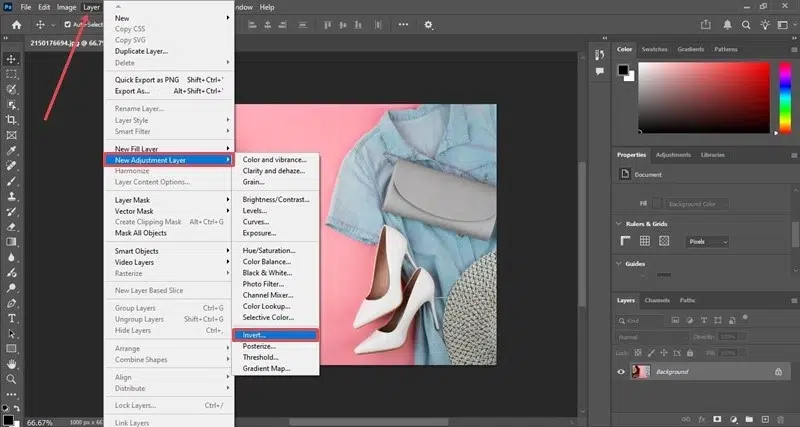This screenshot has height=427, width=800.
Task: Switch to the Swatches tab
Action: 655,49
